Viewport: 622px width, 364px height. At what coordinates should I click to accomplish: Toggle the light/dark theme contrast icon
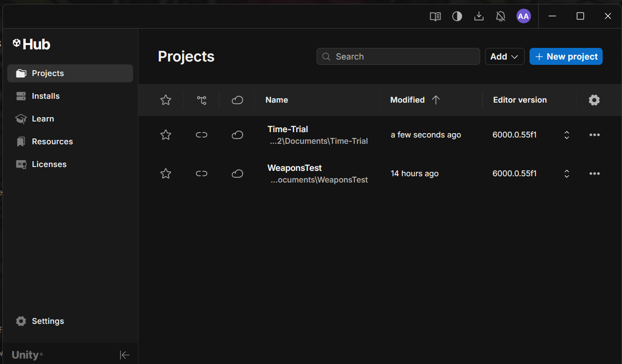457,16
